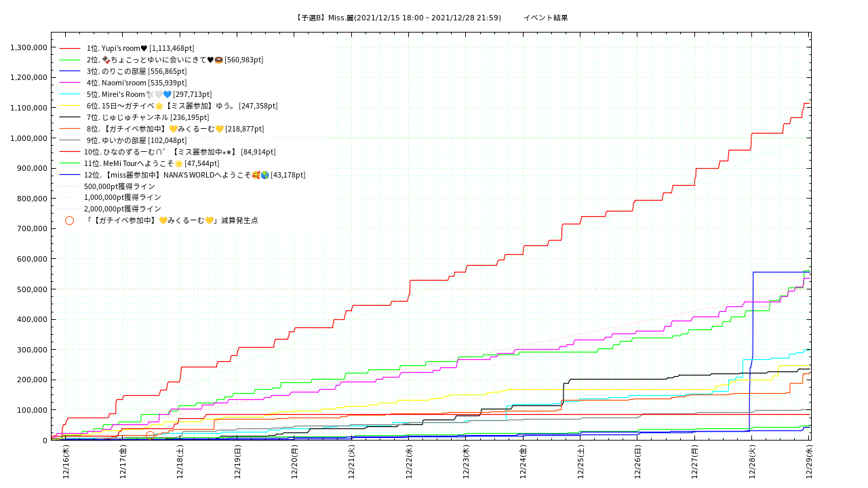The width and height of the screenshot is (868, 488).
Task: Click the orange circle icon in legend
Action: point(69,220)
